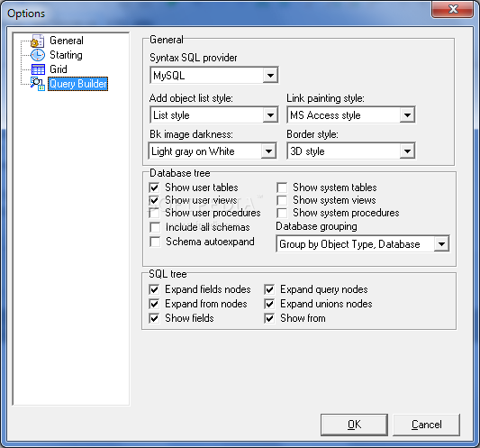Select Query Builder in the options tree
This screenshot has width=480, height=448.
click(78, 84)
